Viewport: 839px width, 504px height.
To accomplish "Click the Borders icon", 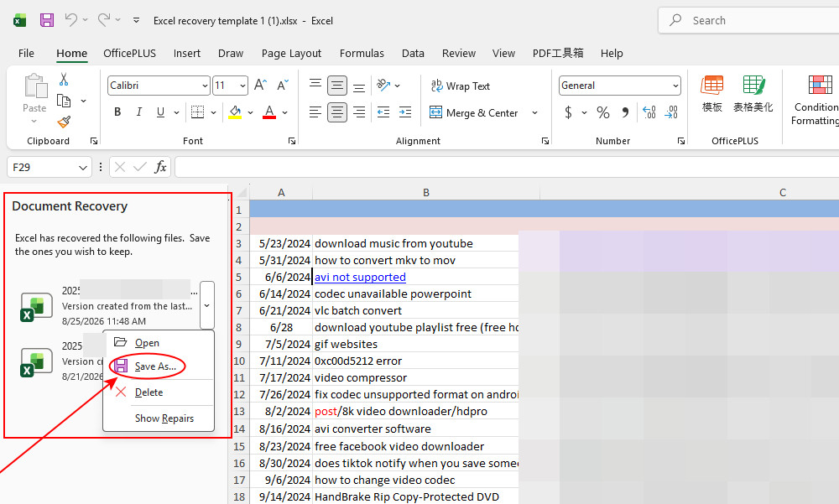I will pyautogui.click(x=197, y=112).
